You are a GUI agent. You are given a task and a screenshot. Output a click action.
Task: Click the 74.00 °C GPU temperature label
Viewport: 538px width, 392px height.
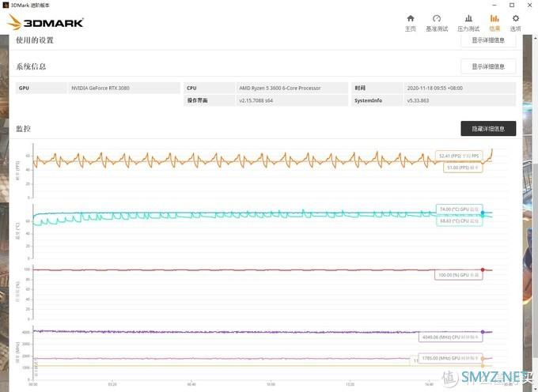point(460,209)
